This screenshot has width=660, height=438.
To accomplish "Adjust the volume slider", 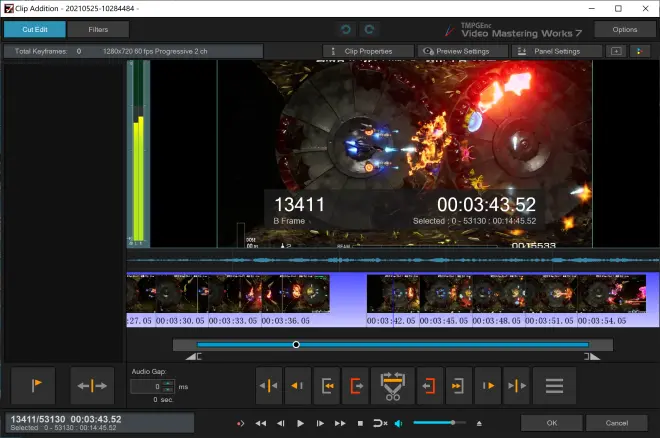I will pos(439,422).
